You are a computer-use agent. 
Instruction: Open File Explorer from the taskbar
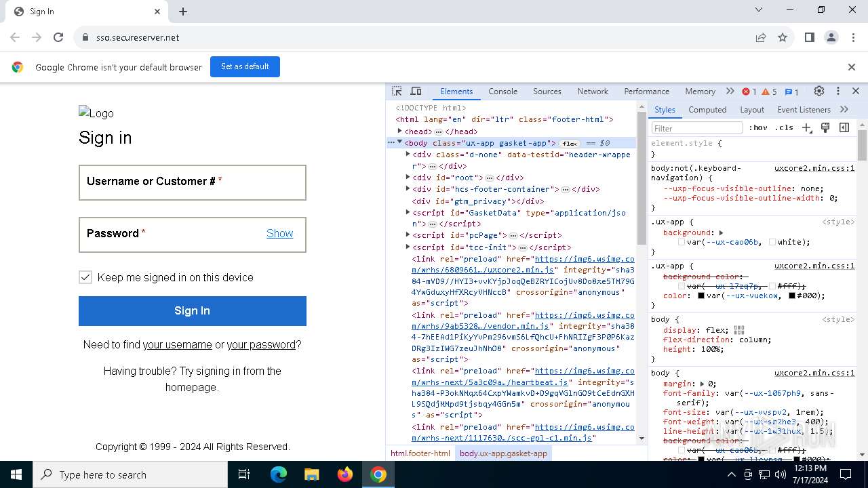tap(311, 474)
